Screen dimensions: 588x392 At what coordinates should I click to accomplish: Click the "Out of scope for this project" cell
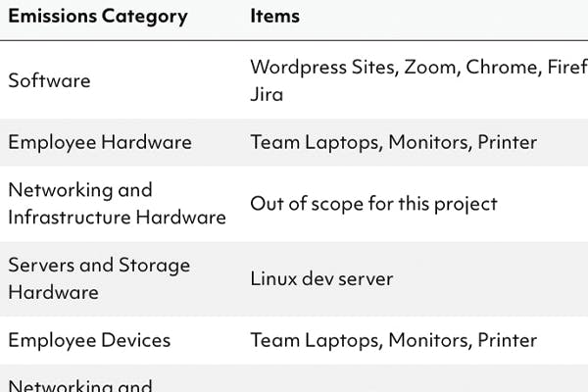pos(373,204)
